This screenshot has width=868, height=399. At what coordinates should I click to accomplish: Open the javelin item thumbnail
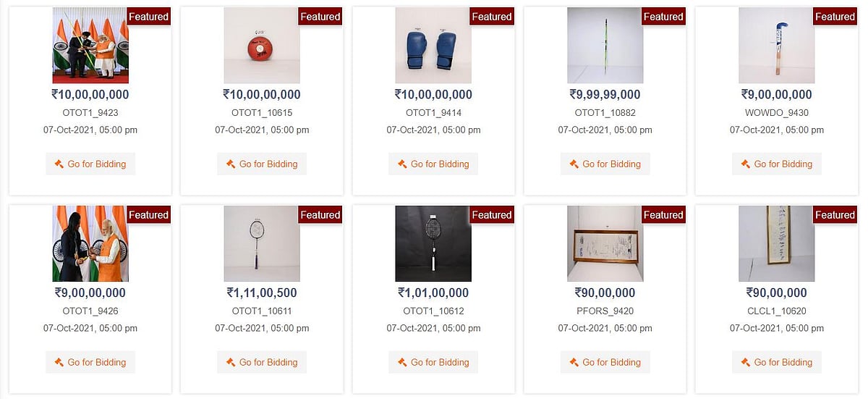point(605,46)
